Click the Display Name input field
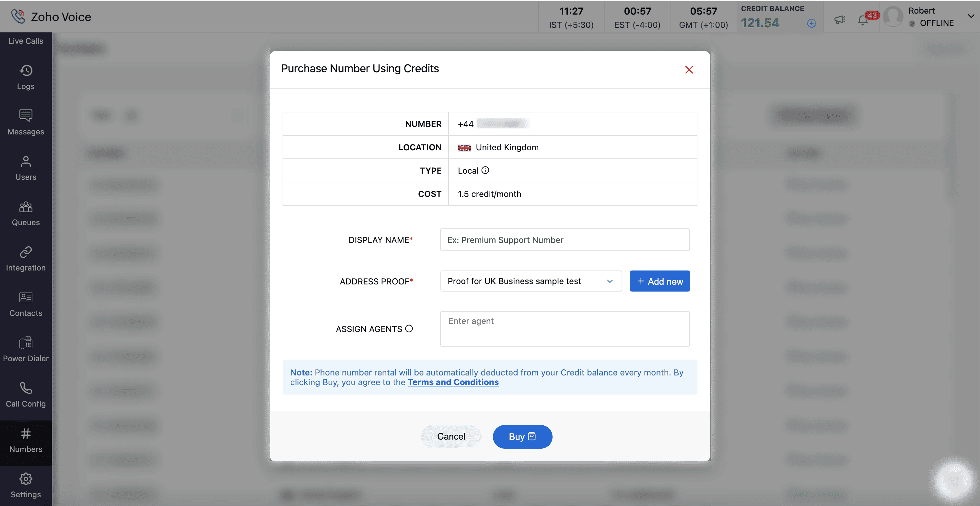Image resolution: width=980 pixels, height=506 pixels. (564, 240)
